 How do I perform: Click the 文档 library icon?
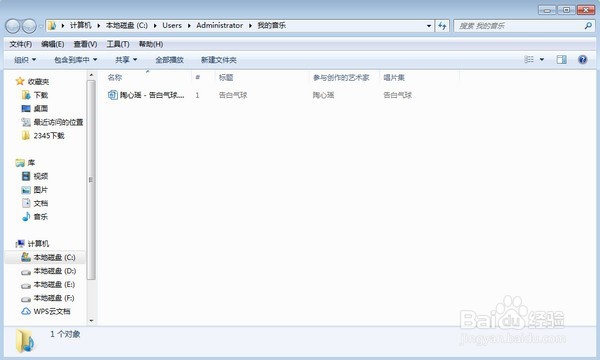point(26,203)
